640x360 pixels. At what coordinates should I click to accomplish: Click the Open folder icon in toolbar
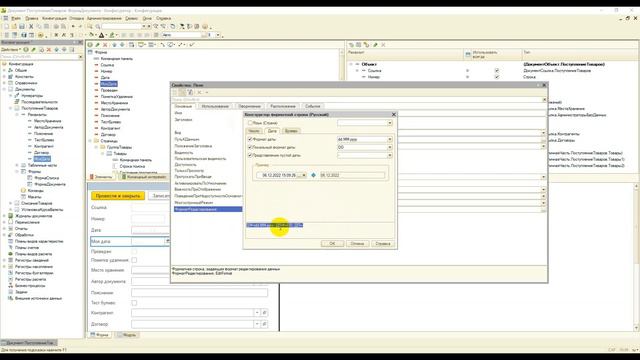(14, 27)
